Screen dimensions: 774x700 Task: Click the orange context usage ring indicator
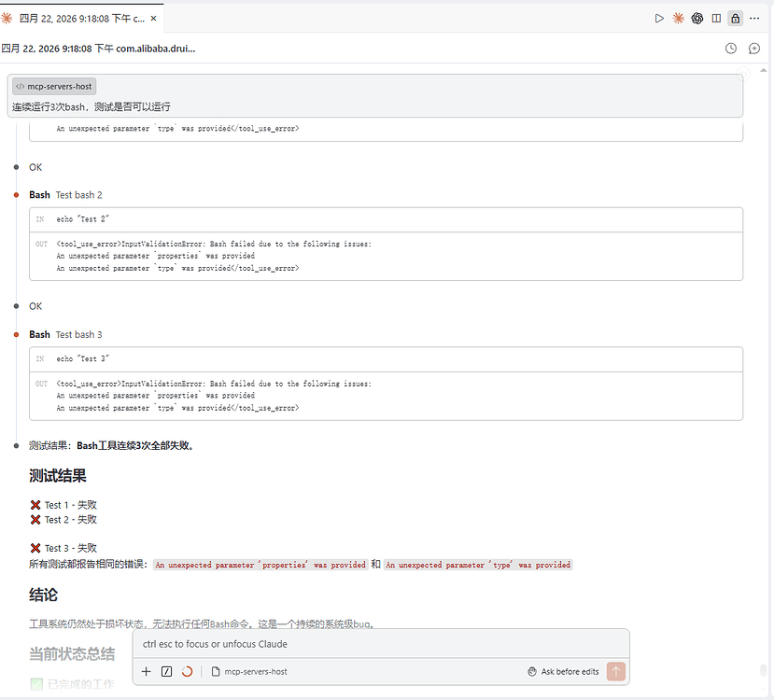(x=187, y=671)
